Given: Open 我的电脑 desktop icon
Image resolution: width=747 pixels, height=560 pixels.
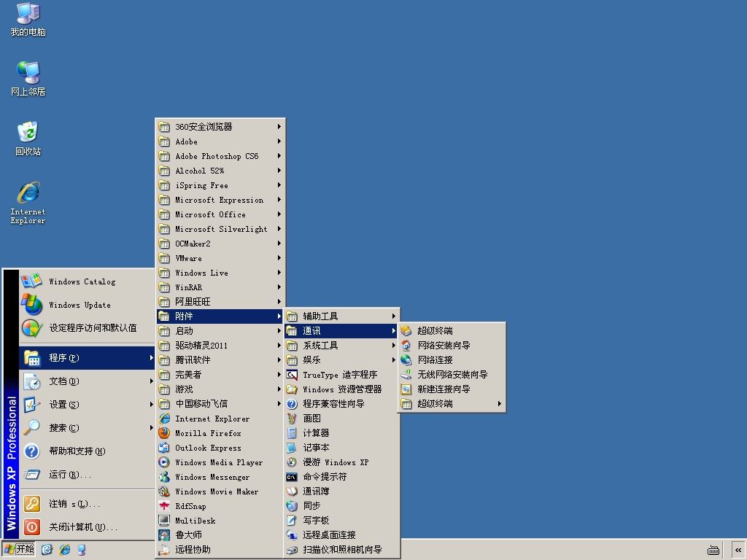Looking at the screenshot, I should (28, 20).
